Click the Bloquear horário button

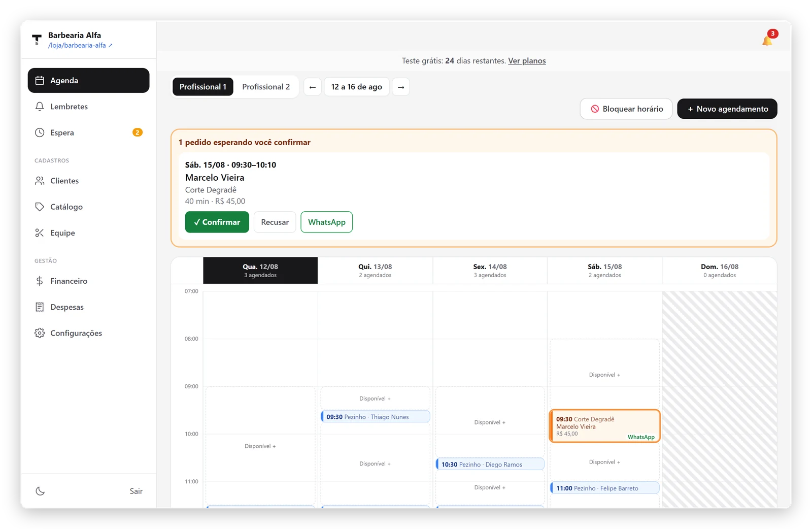tap(626, 109)
